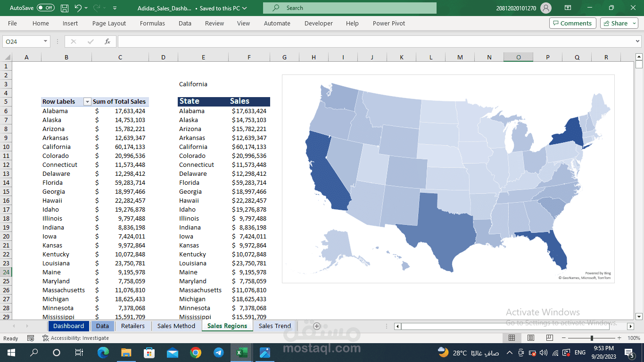Select row 24 header
Screen dimensions: 644x362
pos(6,272)
